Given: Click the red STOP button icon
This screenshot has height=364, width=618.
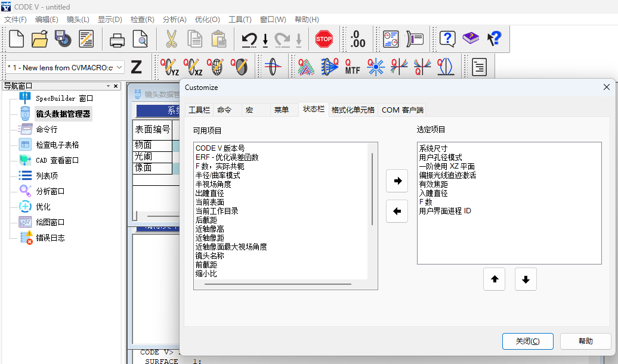Looking at the screenshot, I should tap(324, 39).
